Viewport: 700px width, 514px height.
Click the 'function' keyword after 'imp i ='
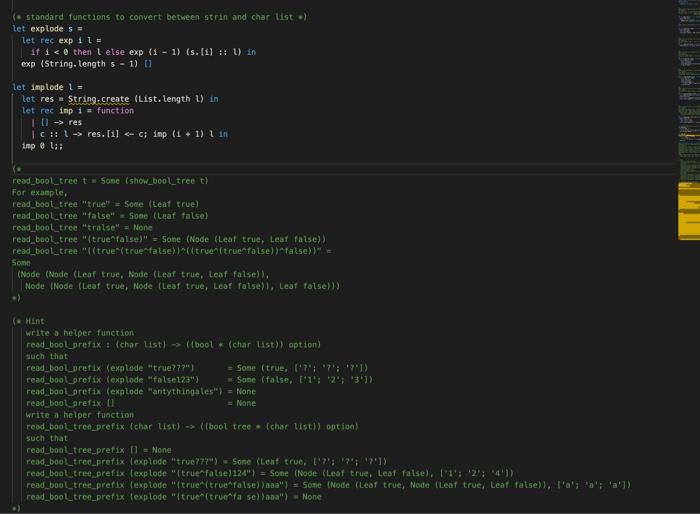click(115, 110)
